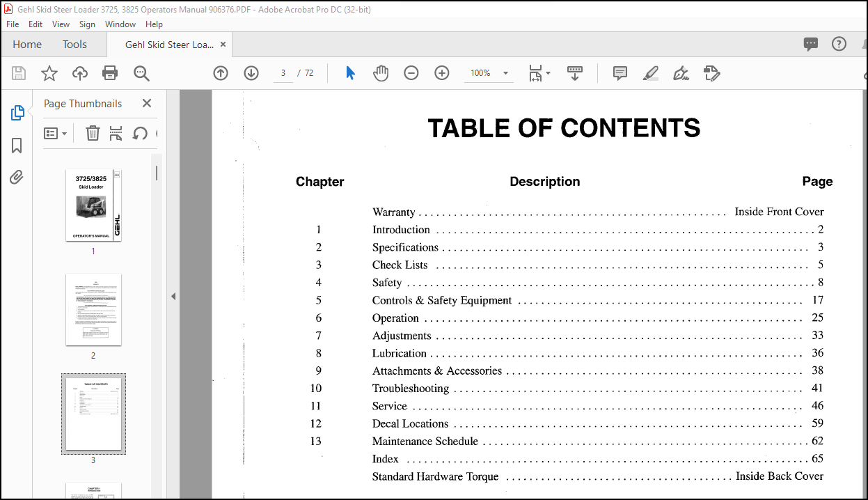Screen dimensions: 868x500
Task: Collapse the navigation pane arrow
Action: (x=173, y=296)
